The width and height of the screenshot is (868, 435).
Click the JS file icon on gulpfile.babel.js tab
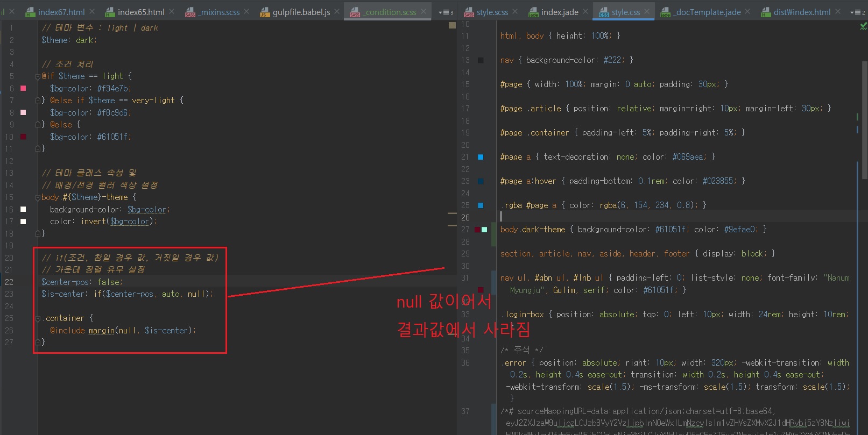click(264, 12)
